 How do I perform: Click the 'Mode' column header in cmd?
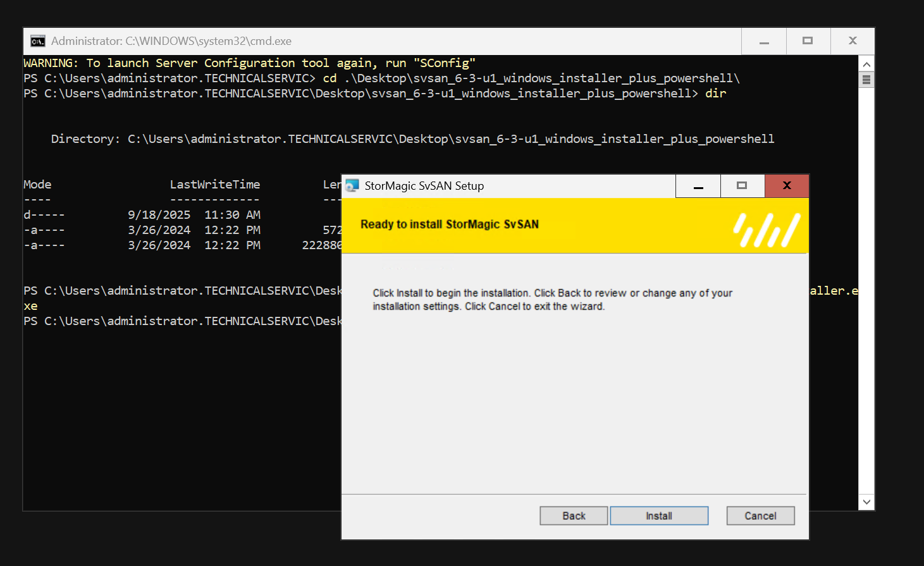point(37,185)
